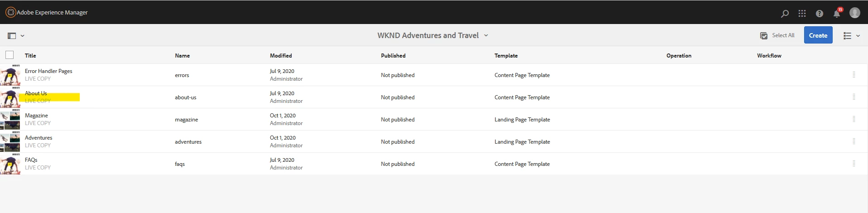Open the About Us page row
Viewport: 868px width, 213px height.
434,97
